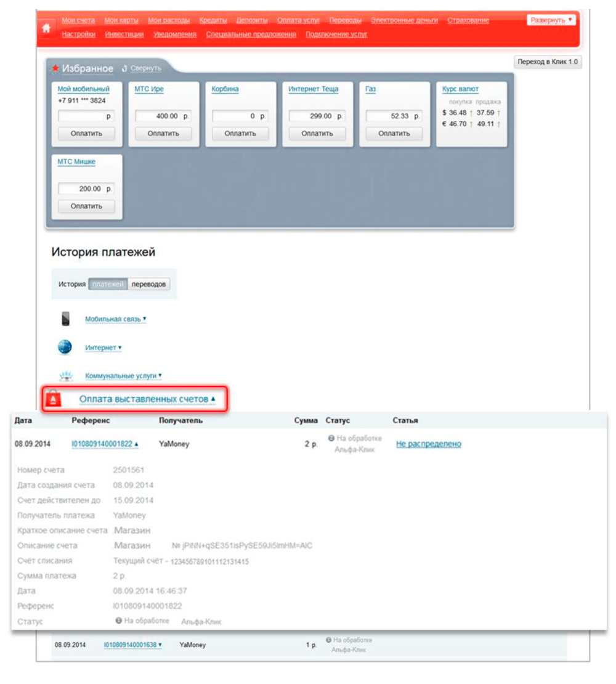This screenshot has height=684, width=616.
Task: Click the Internet globe icon
Action: [65, 347]
